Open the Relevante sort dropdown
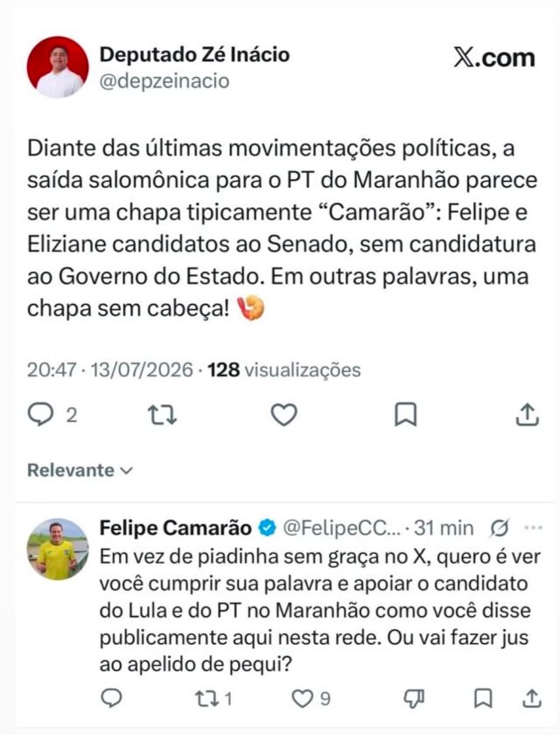 (x=80, y=470)
